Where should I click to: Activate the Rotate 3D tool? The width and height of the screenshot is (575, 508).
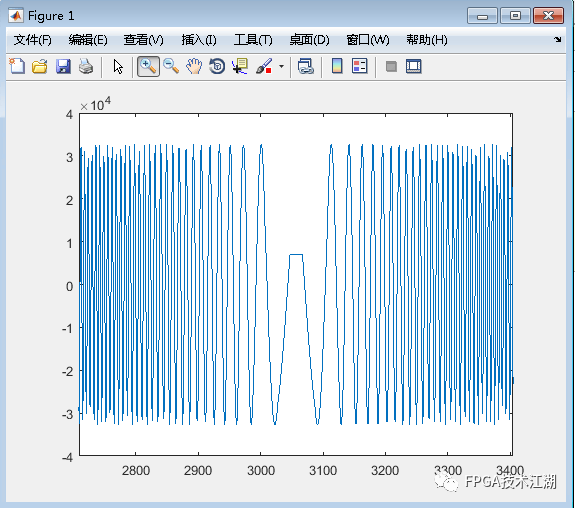(x=217, y=66)
